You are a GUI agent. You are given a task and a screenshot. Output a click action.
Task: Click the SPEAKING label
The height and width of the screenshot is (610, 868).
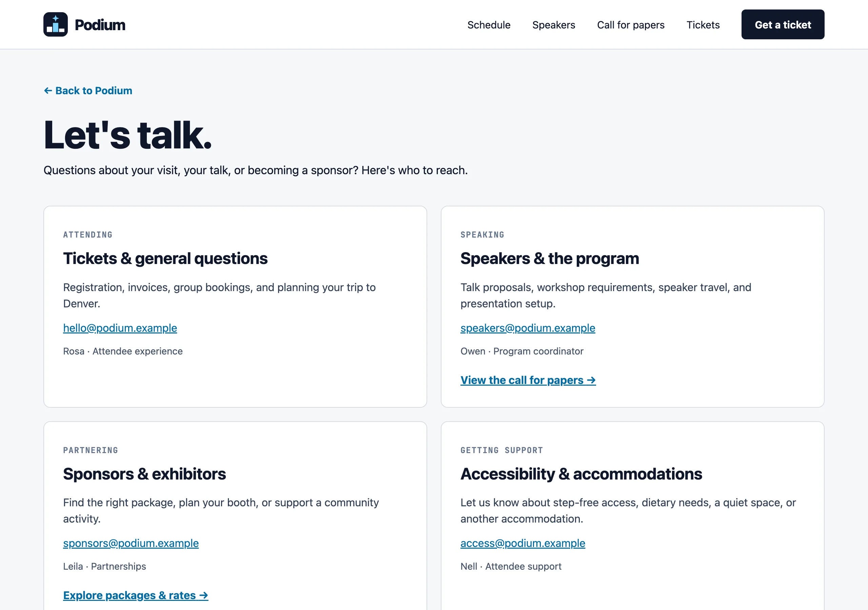482,235
